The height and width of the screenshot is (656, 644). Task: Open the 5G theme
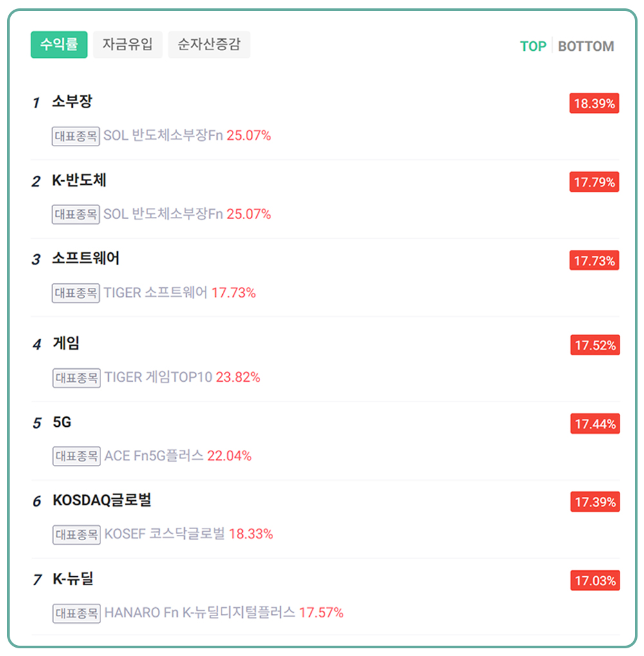[x=62, y=422]
